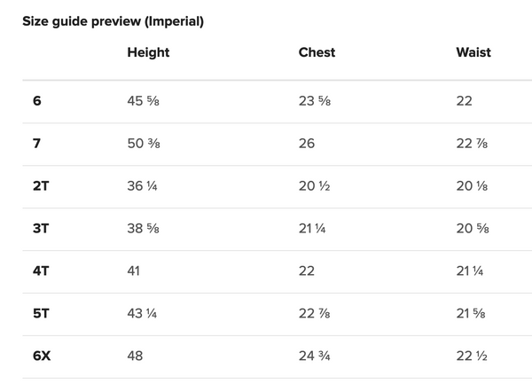
Task: Click the Waist column header
Action: 473,52
